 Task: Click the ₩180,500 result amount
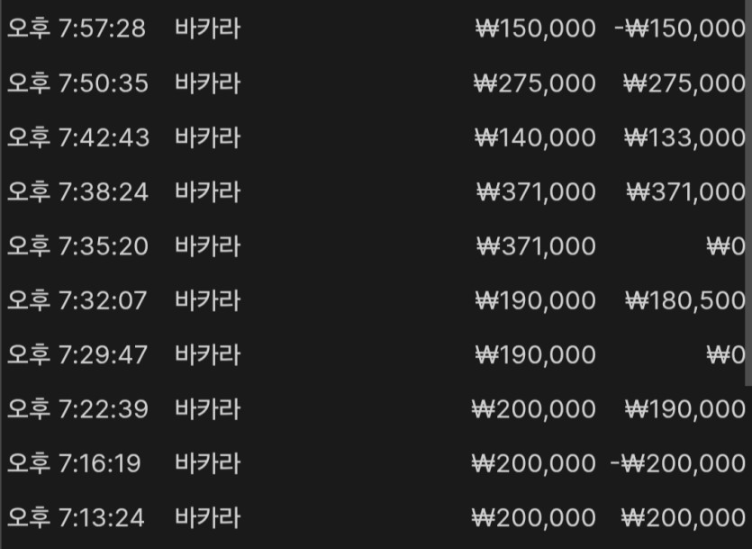pyautogui.click(x=685, y=300)
